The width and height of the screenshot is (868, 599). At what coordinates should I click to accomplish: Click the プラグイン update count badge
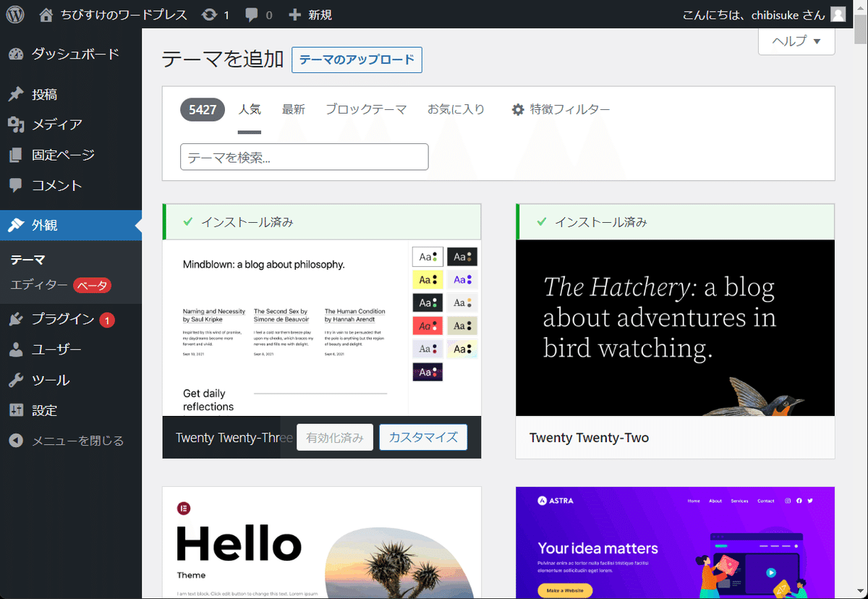(107, 320)
